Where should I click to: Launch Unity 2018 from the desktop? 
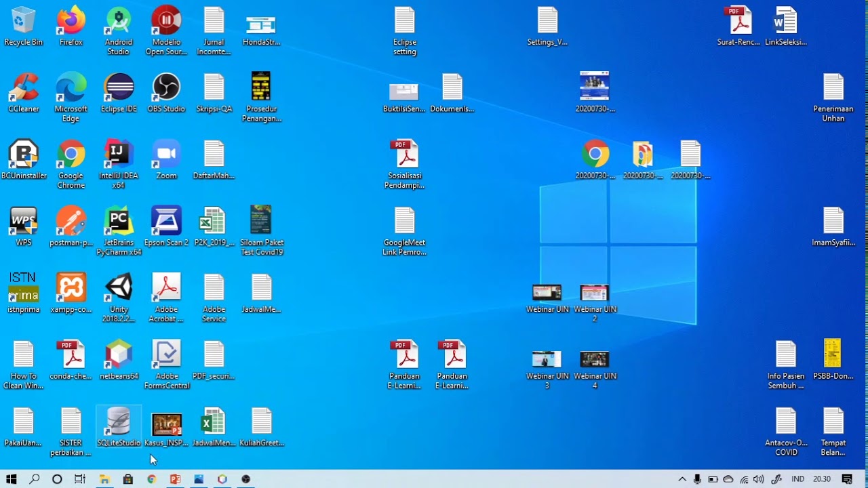click(119, 298)
